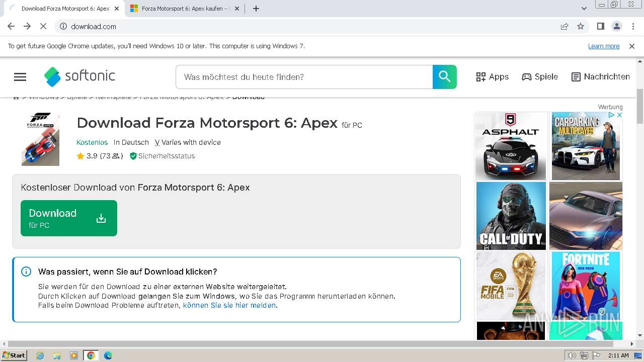Click the Download breadcrumb entry
This screenshot has height=362, width=644.
point(249,97)
